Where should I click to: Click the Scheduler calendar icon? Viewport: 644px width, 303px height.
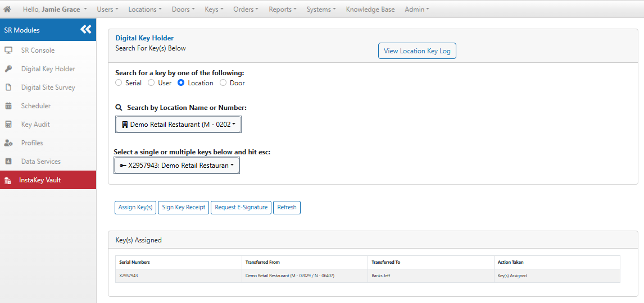click(8, 106)
